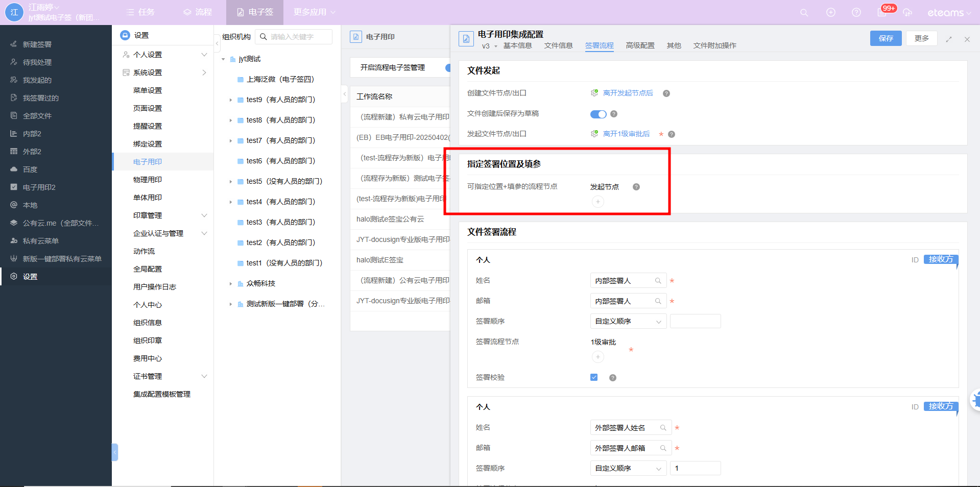980x487 pixels.
Task: Open the 流程 top navigation tab
Action: coord(198,12)
